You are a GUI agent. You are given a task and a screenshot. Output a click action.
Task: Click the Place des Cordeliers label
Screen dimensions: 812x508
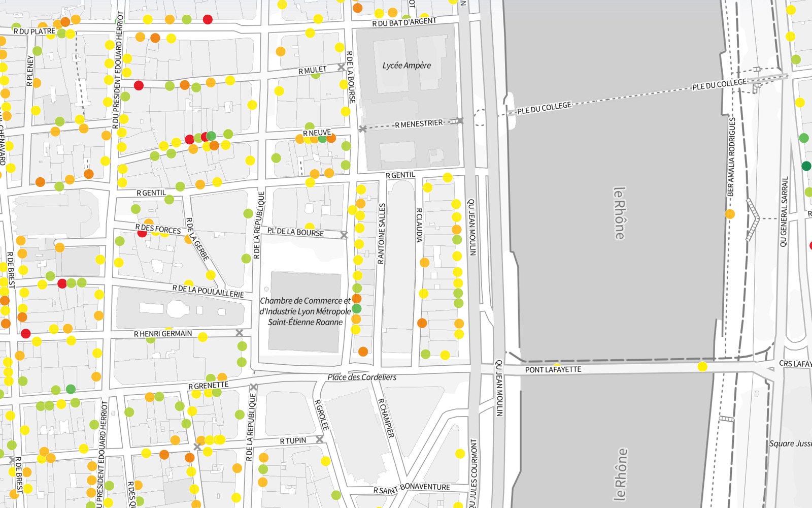pos(362,377)
